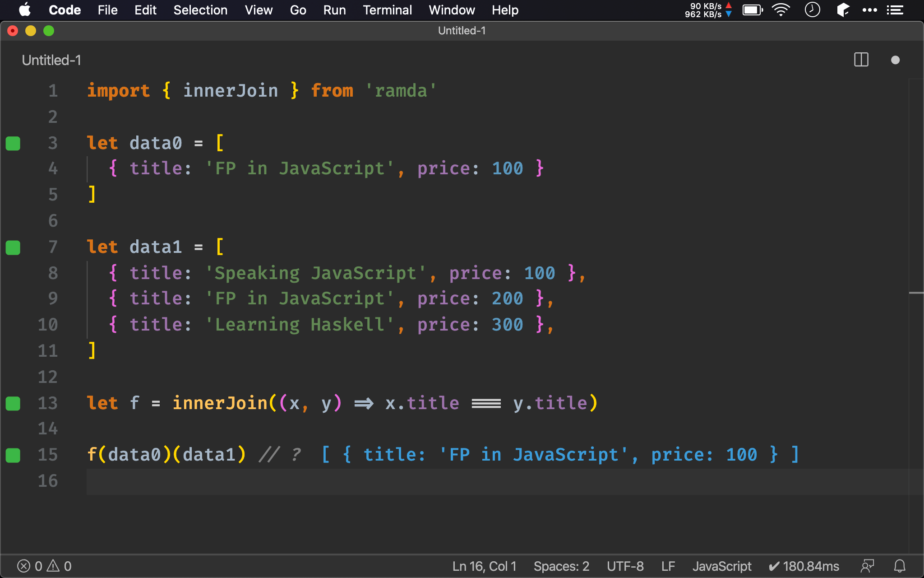The height and width of the screenshot is (578, 924).
Task: Click the green Quokka marker on line 7
Action: [x=13, y=247]
